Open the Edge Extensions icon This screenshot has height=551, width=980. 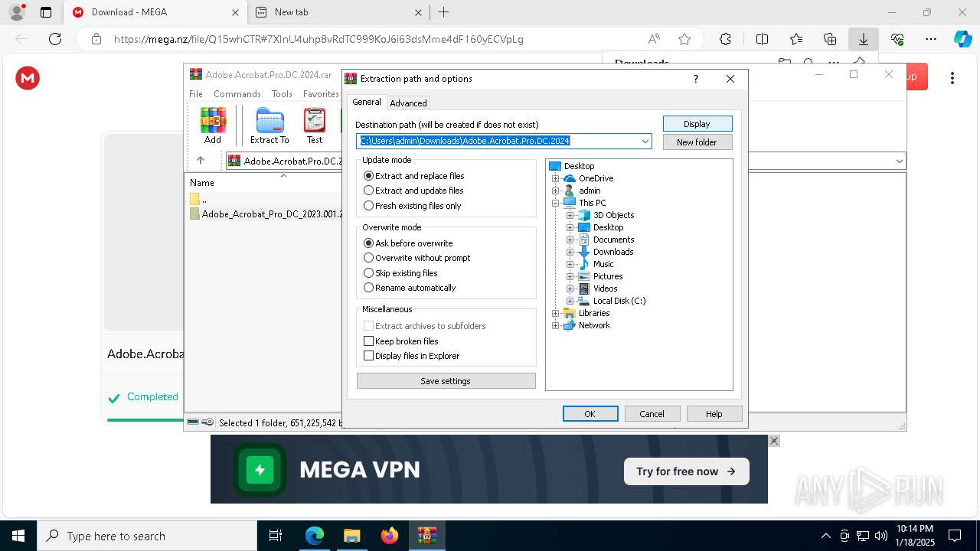click(725, 39)
